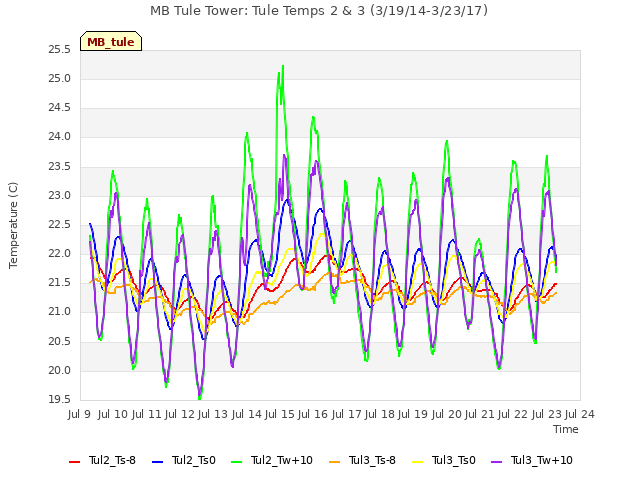Click the MB_tule annotation label
640x480 pixels.
[111, 42]
